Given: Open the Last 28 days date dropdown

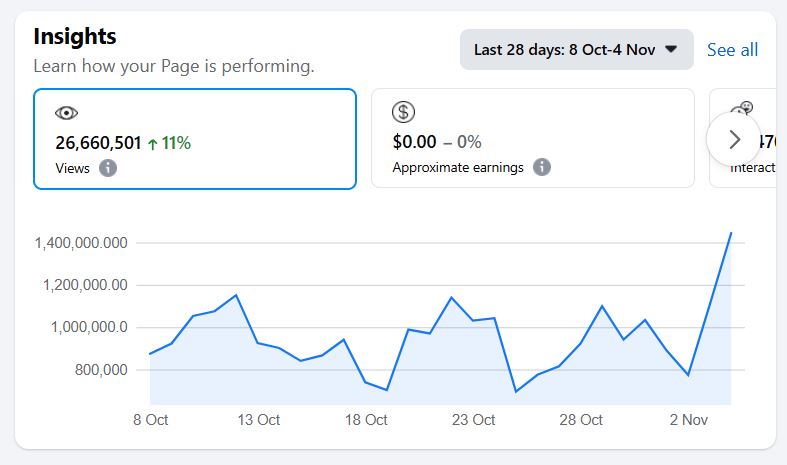Looking at the screenshot, I should pos(576,49).
